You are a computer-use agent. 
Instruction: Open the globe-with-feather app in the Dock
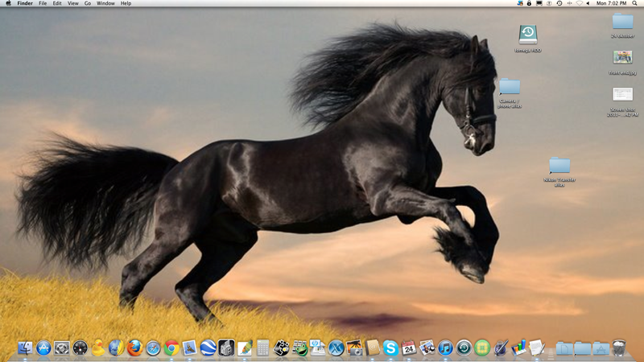click(x=116, y=348)
